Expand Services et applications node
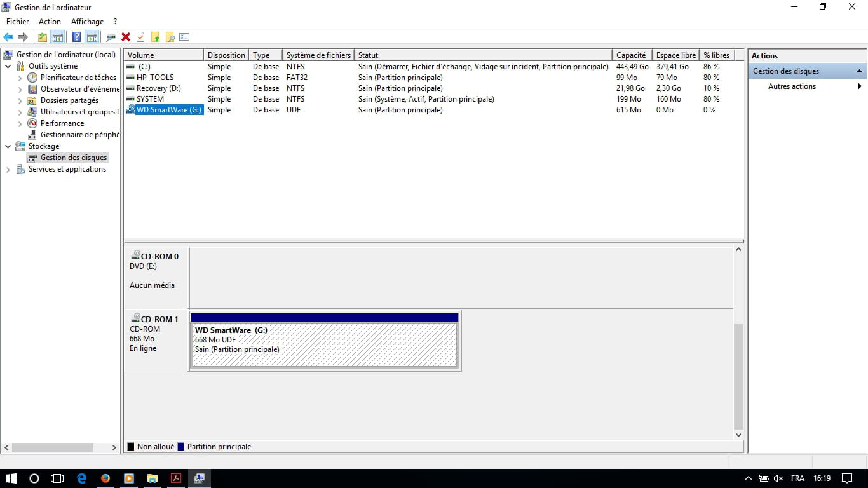 coord(8,169)
